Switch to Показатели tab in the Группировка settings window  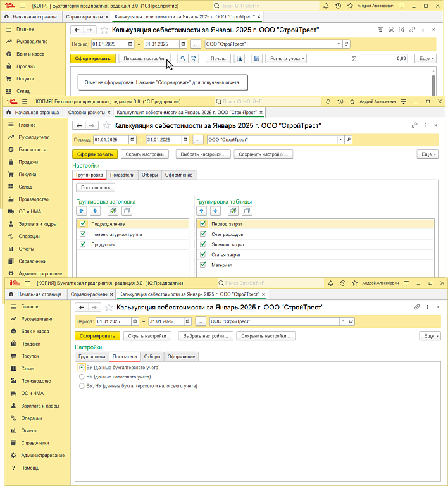click(122, 175)
